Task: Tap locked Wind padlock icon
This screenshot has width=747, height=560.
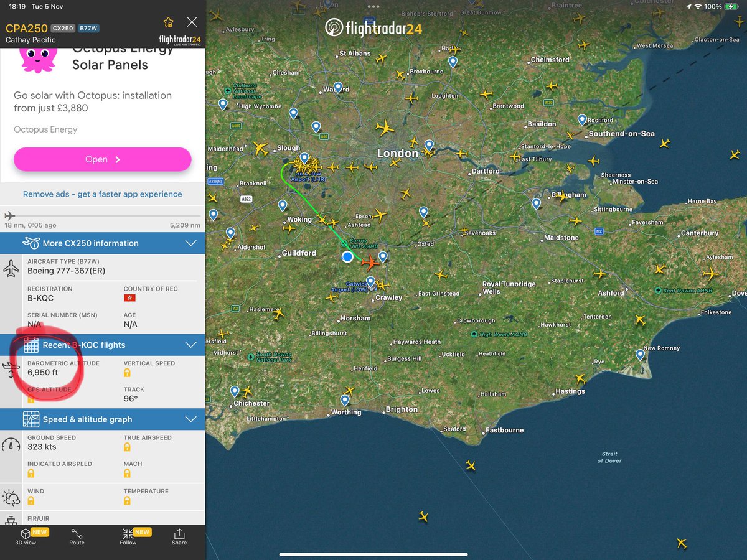Action: point(31,501)
